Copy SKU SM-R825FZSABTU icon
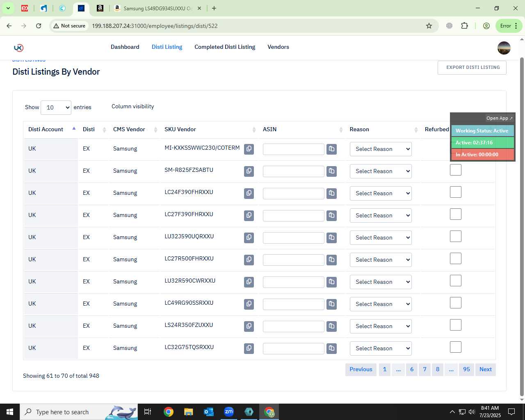The width and height of the screenshot is (525, 420). pos(249,171)
